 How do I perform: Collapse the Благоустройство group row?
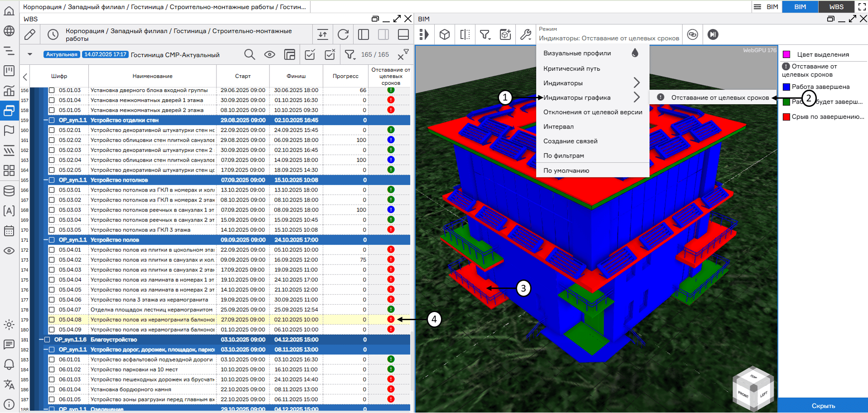click(x=41, y=340)
